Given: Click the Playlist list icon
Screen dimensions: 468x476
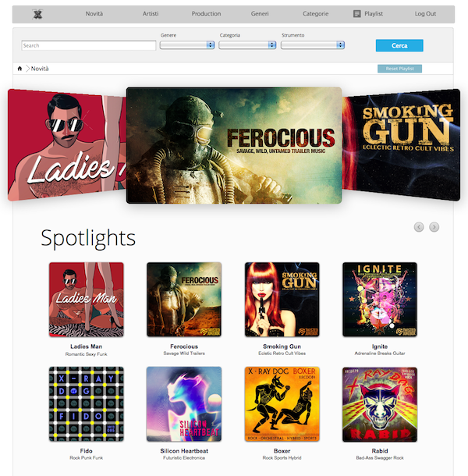Looking at the screenshot, I should (x=357, y=14).
